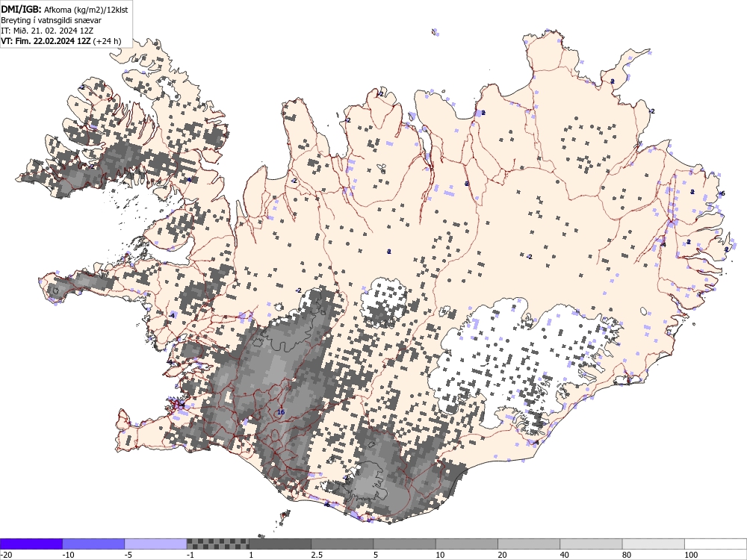The height and width of the screenshot is (560, 747).
Task: Click the gray 10 to 20 legend swatch
Action: click(467, 544)
